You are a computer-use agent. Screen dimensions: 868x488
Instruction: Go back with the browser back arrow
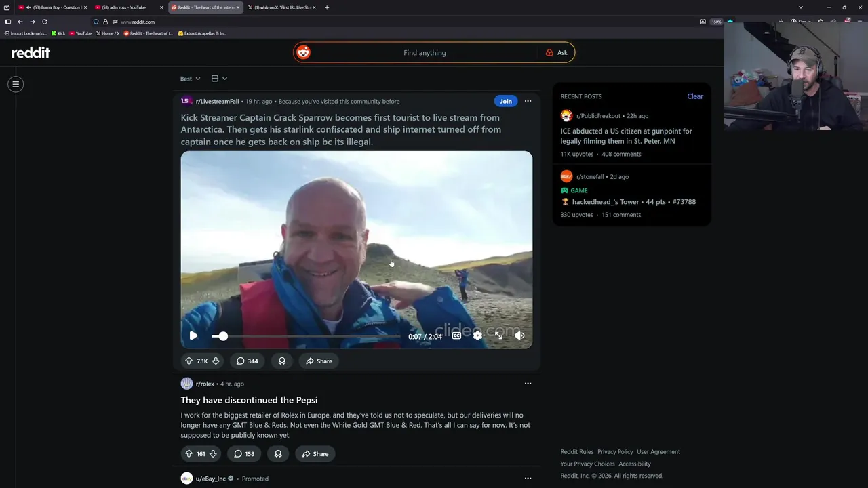click(x=20, y=22)
